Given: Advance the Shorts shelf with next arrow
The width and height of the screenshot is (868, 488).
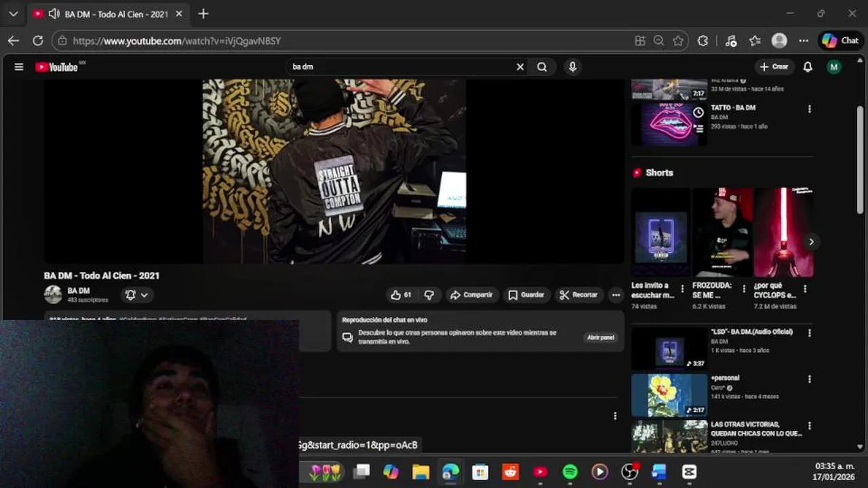Looking at the screenshot, I should click(811, 241).
